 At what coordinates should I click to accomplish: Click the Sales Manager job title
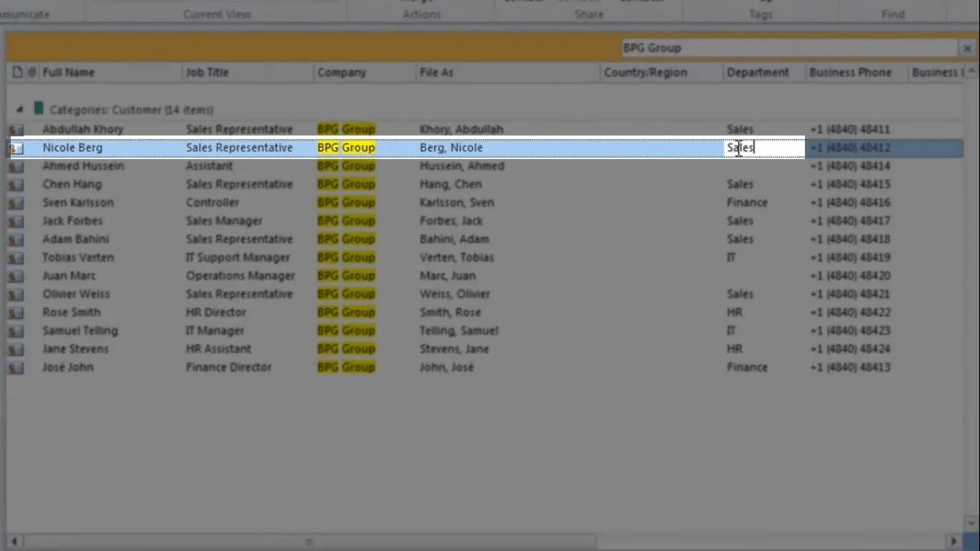(225, 221)
